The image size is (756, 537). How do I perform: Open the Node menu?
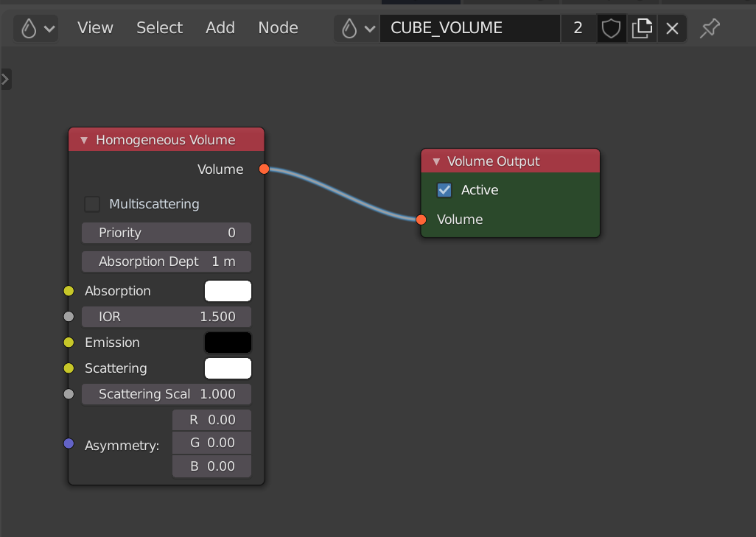(x=278, y=28)
